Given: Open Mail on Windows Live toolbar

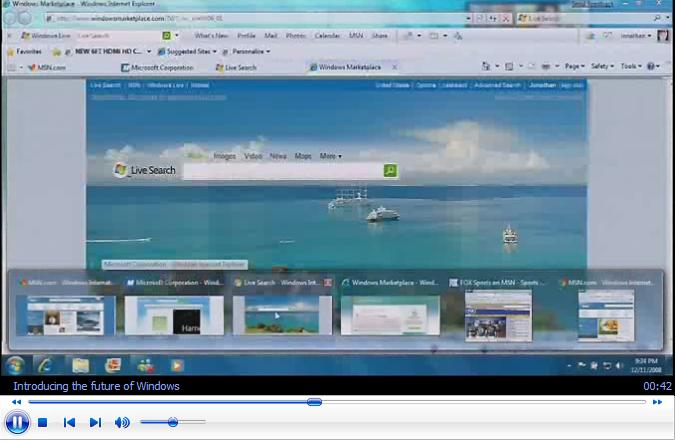Looking at the screenshot, I should pos(271,36).
